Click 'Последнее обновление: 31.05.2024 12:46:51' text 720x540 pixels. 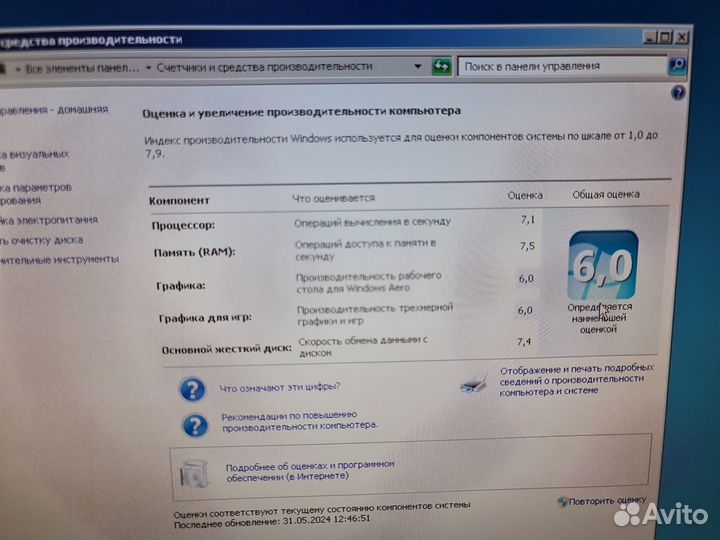pos(272,522)
